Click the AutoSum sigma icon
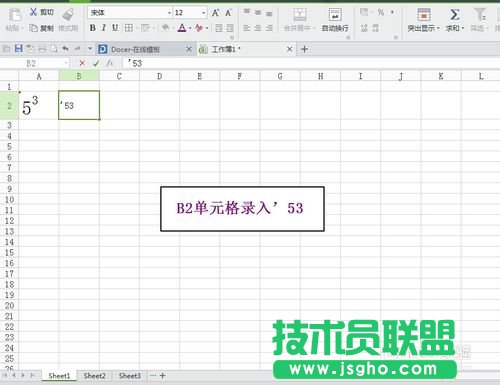500x385 pixels. pos(454,14)
